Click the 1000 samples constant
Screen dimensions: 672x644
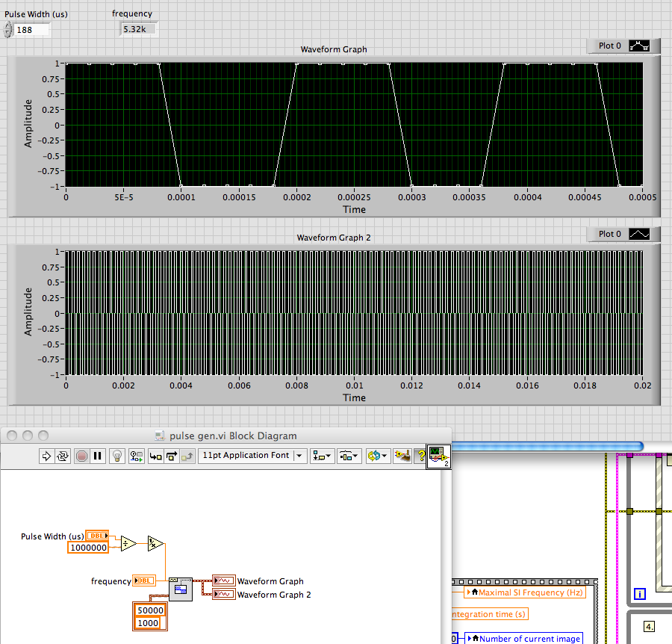point(148,623)
